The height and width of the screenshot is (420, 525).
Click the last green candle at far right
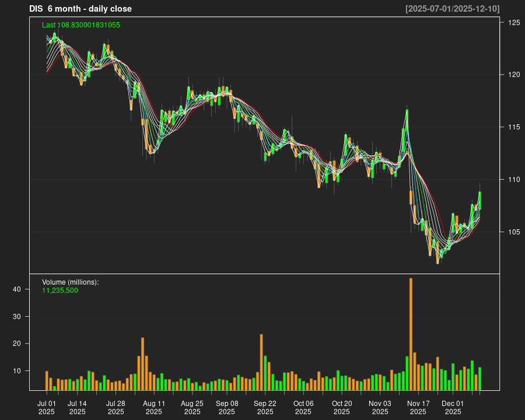coord(480,200)
